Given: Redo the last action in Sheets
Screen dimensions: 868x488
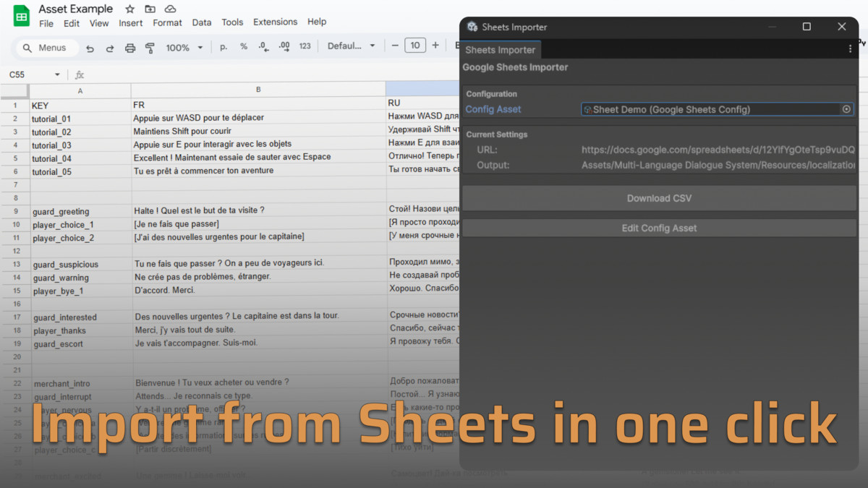Looking at the screenshot, I should [110, 48].
